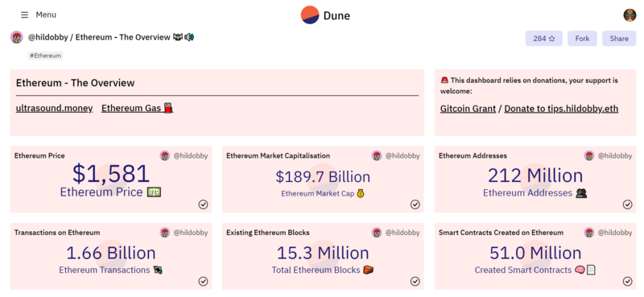Click the checkmark on Smart Contracts Created card
Image resolution: width=644 pixels, height=297 pixels.
[x=628, y=281]
